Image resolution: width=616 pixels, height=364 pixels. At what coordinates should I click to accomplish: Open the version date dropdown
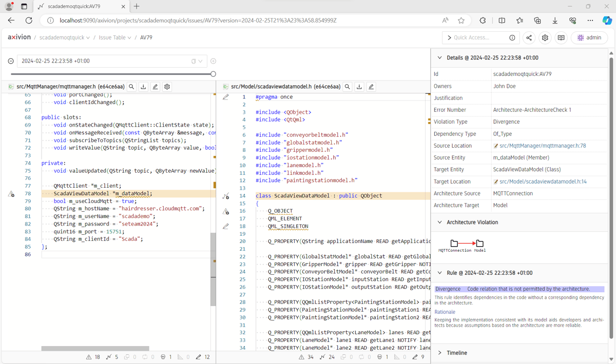click(x=200, y=61)
